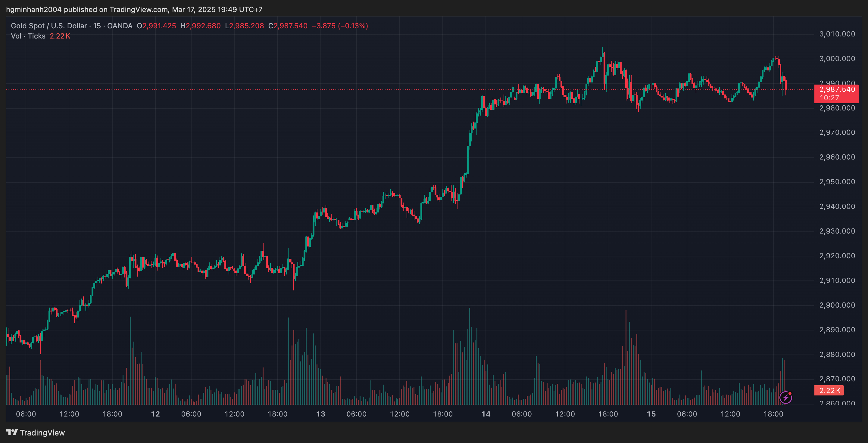This screenshot has height=443, width=868.
Task: Click the change value −3.875 (−0.13%)
Action: (x=340, y=26)
